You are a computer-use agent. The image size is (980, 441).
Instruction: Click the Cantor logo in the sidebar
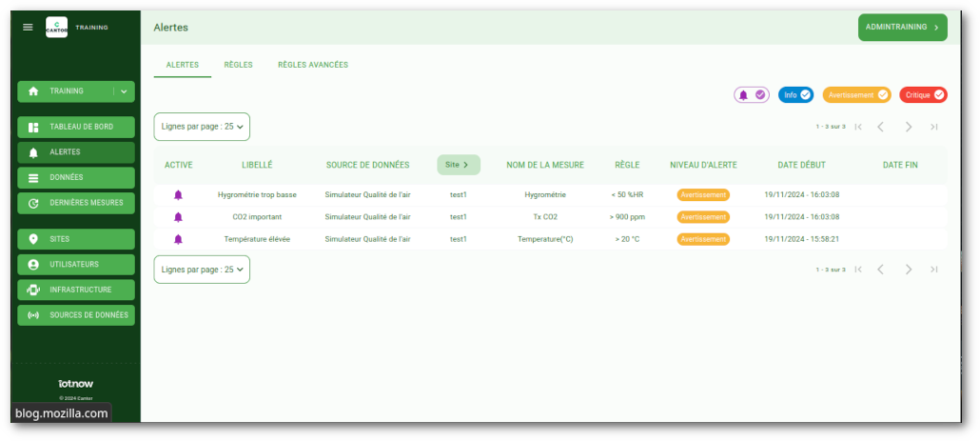click(x=57, y=28)
